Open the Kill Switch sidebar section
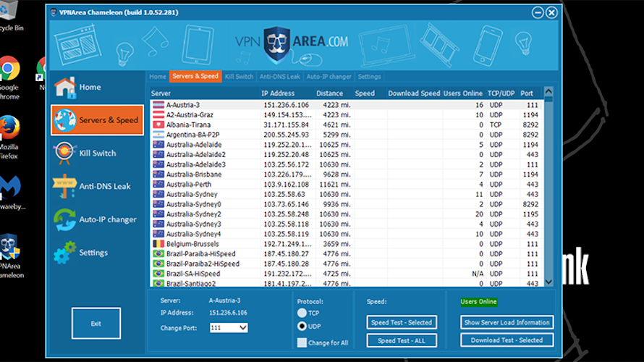644x362 pixels. (97, 153)
